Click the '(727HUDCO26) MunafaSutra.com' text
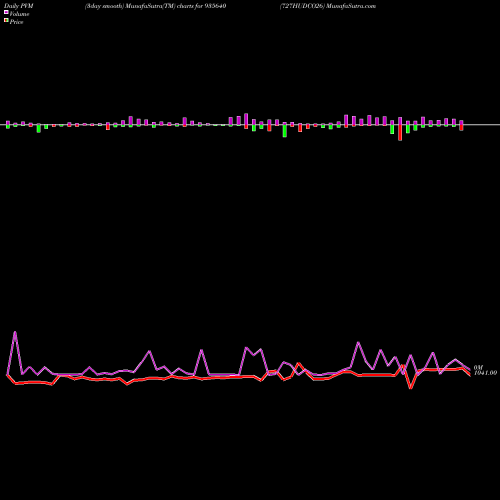The width and height of the screenshot is (500, 500). click(x=328, y=6)
